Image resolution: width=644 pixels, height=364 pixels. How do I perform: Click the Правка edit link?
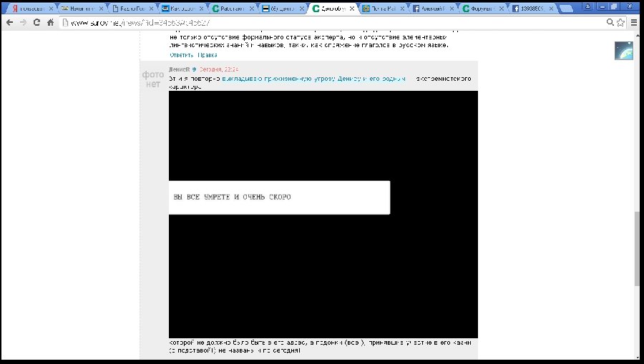(208, 55)
